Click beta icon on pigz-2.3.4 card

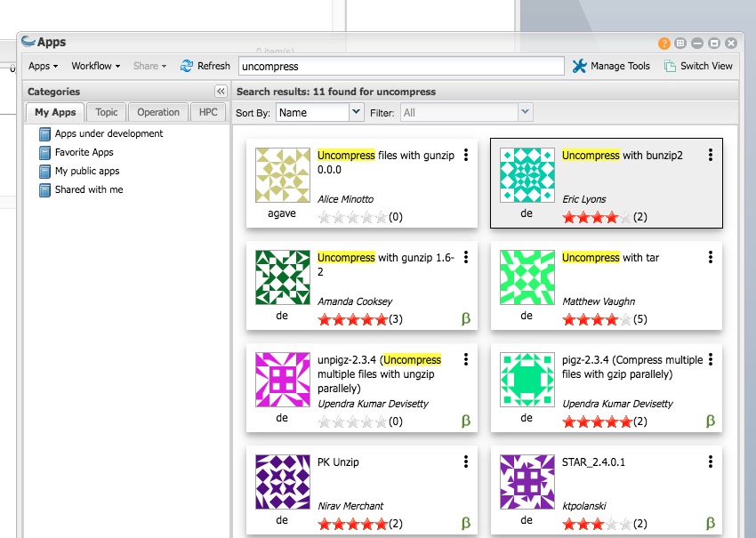pyautogui.click(x=711, y=421)
